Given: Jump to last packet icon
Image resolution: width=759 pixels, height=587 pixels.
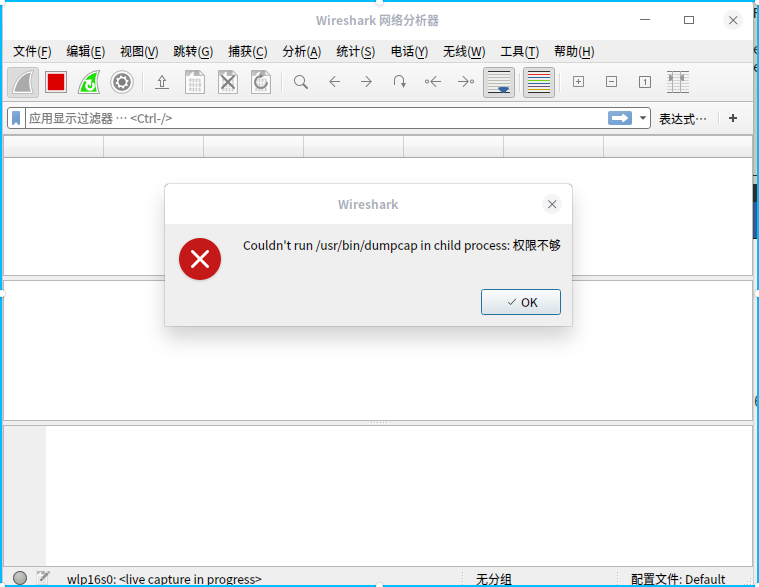Looking at the screenshot, I should (466, 82).
